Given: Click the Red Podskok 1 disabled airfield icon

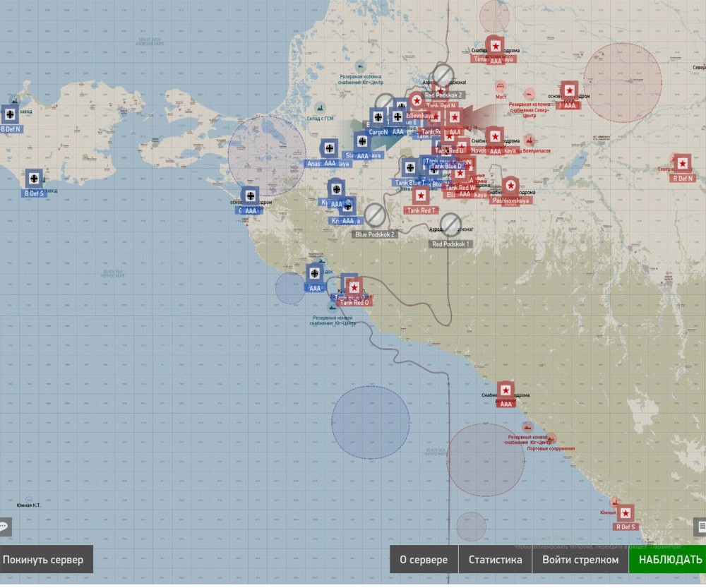Looking at the screenshot, I should click(x=450, y=224).
